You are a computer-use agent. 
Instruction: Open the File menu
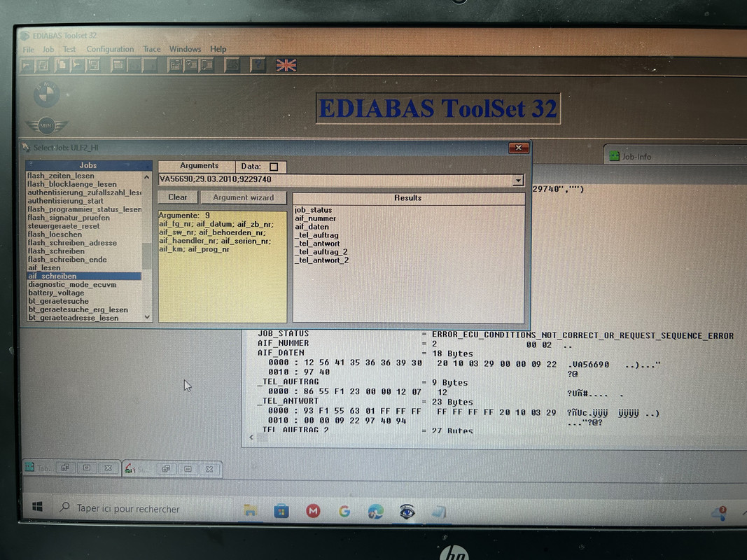point(28,49)
